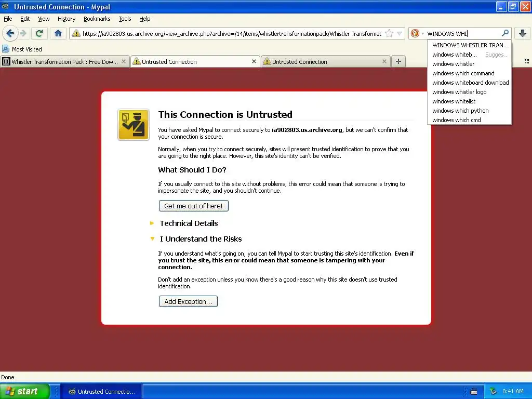Open the Help menu

(x=144, y=19)
